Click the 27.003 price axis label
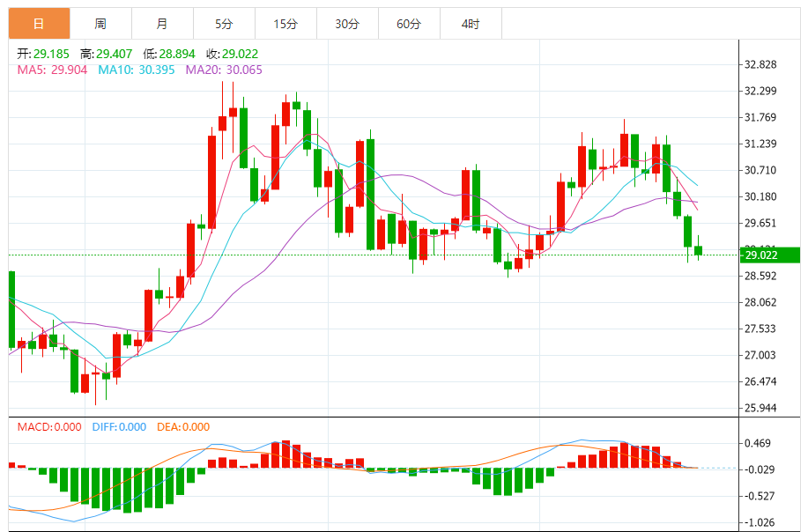This screenshot has width=808, height=532. point(760,355)
